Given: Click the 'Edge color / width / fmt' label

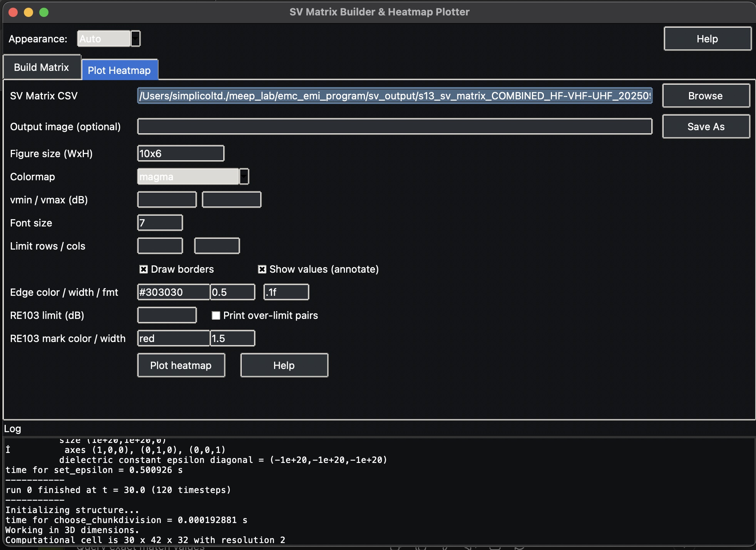Looking at the screenshot, I should (64, 292).
